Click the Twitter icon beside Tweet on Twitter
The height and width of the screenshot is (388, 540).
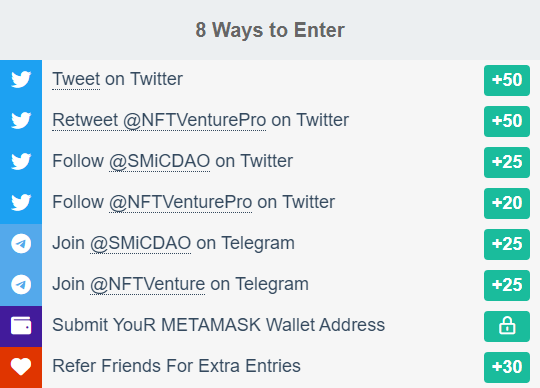click(21, 80)
